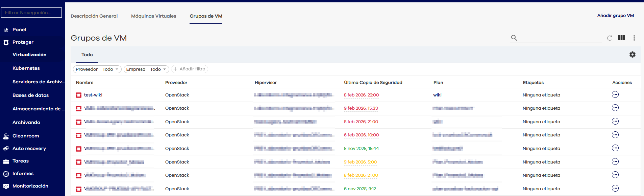Open the column layout icon
This screenshot has width=644, height=196.
[x=621, y=38]
